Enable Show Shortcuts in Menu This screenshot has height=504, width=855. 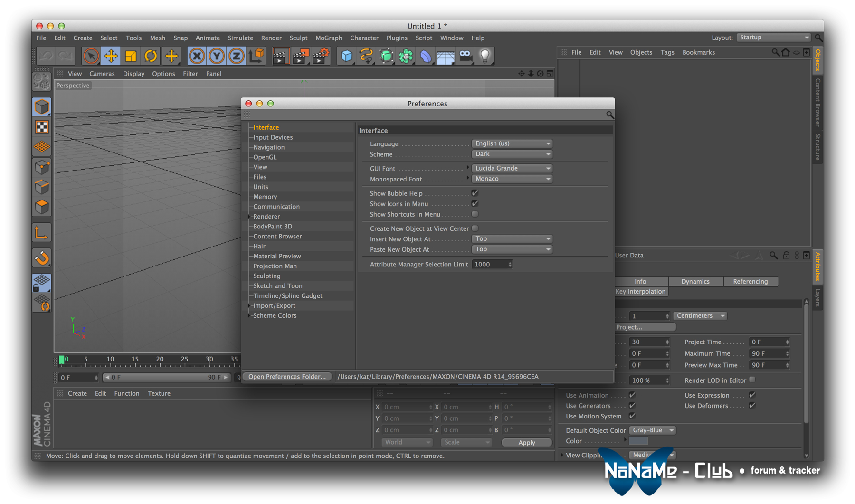click(475, 214)
